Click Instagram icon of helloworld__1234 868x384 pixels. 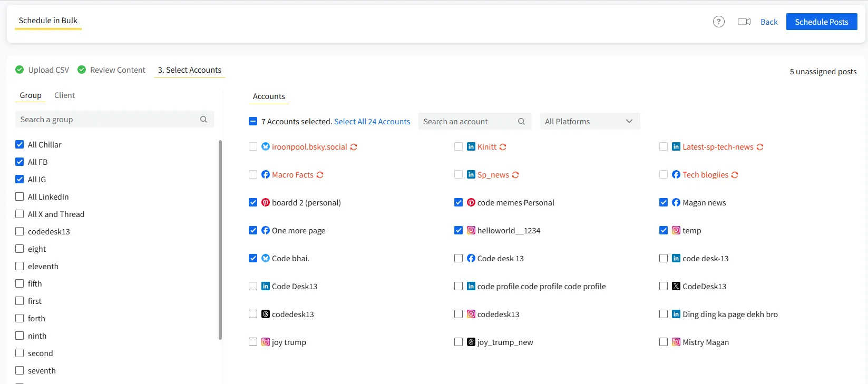click(471, 230)
